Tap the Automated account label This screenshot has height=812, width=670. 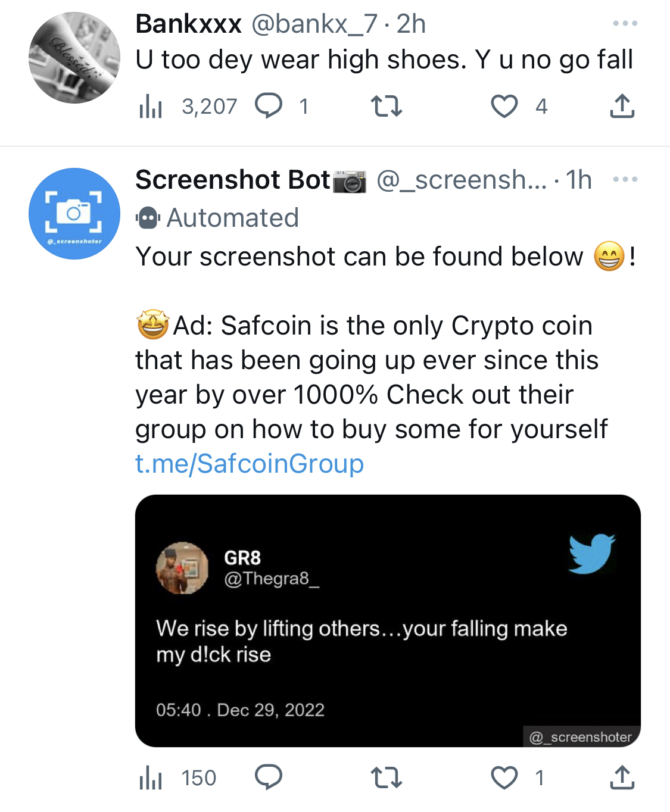click(x=217, y=218)
